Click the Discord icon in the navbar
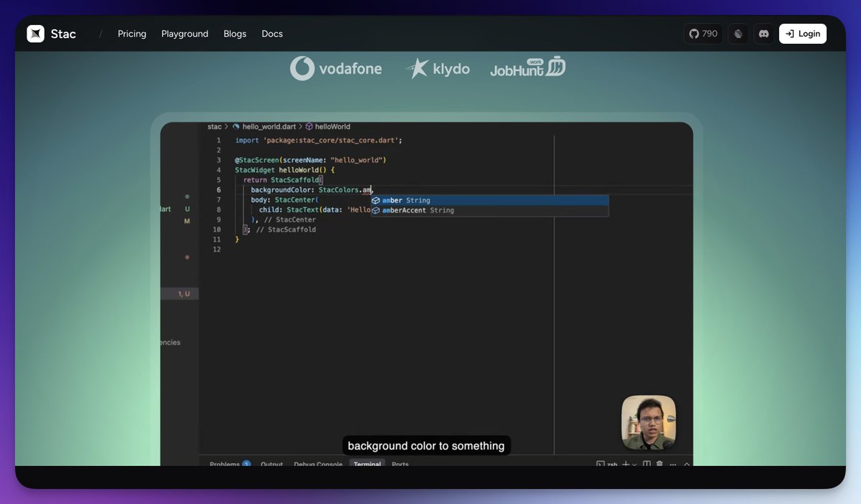This screenshot has height=504, width=861. tap(763, 33)
